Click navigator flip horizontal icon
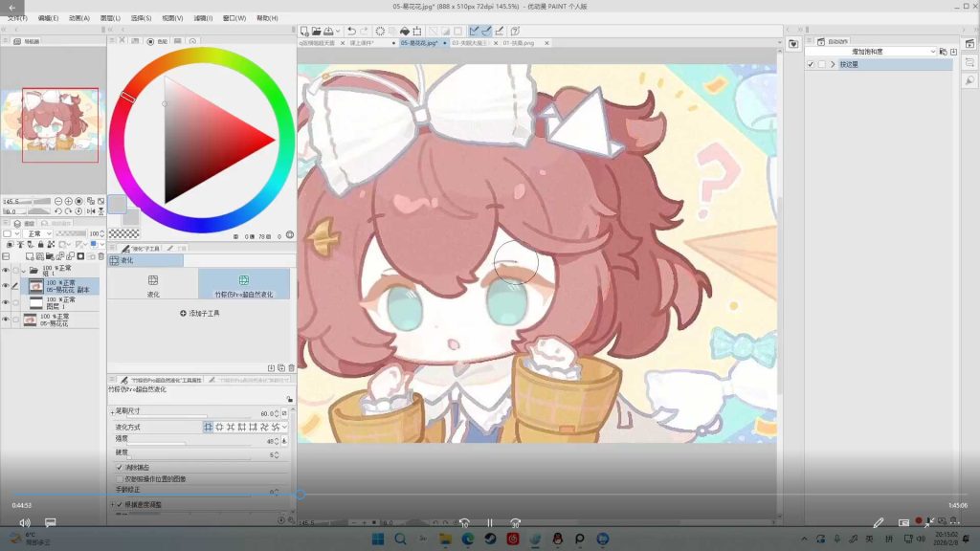Image resolution: width=980 pixels, height=551 pixels. (x=91, y=211)
